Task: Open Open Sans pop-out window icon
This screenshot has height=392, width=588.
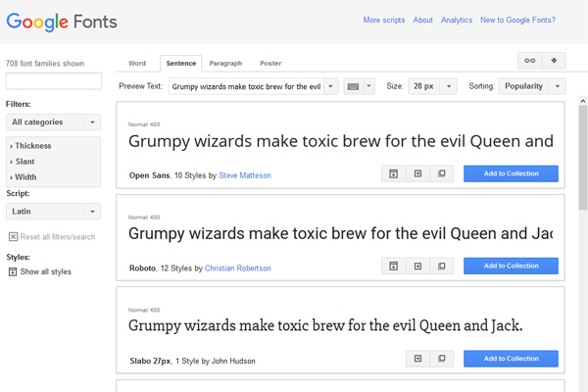Action: pyautogui.click(x=442, y=173)
